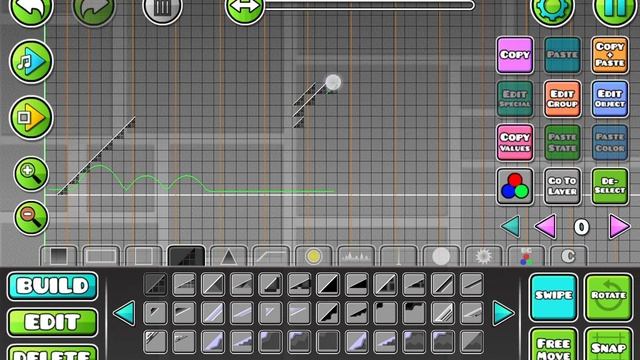Toggle Swipe mode
The width and height of the screenshot is (640, 360).
tap(553, 298)
